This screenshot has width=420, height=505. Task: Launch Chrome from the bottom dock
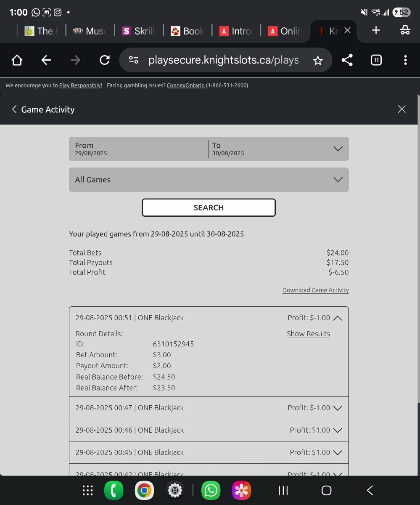144,490
